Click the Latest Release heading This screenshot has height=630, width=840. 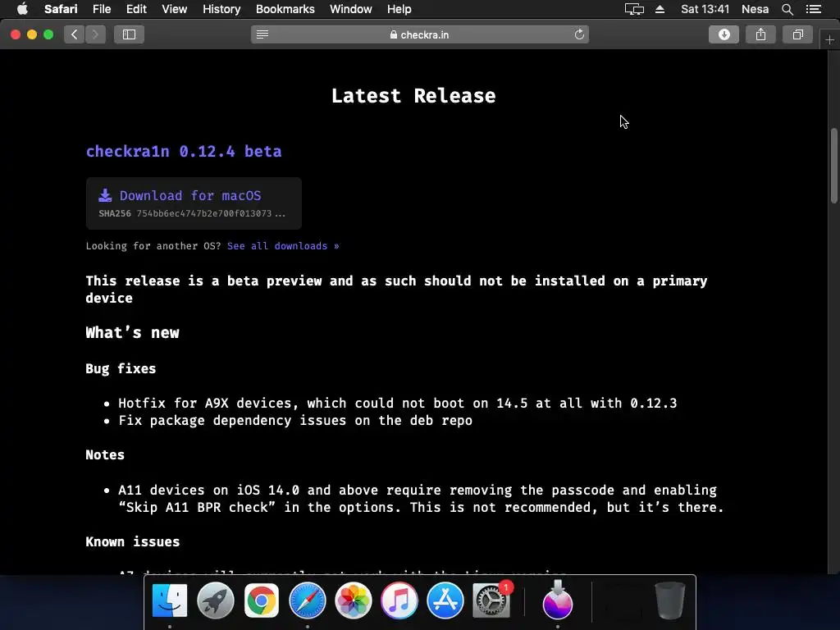click(x=413, y=96)
